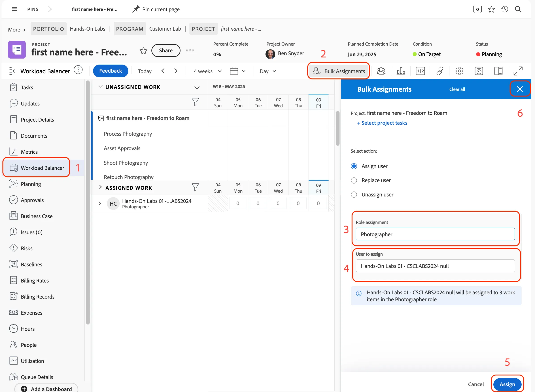This screenshot has height=392, width=535.
Task: Collapse left panel via Workload Balancer arrow icon
Action: tap(13, 71)
